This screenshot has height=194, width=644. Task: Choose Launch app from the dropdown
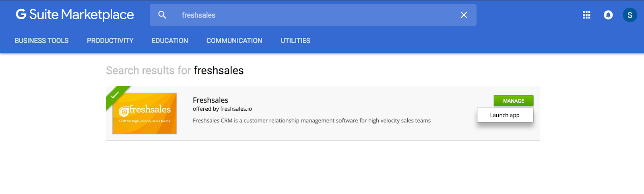point(505,115)
